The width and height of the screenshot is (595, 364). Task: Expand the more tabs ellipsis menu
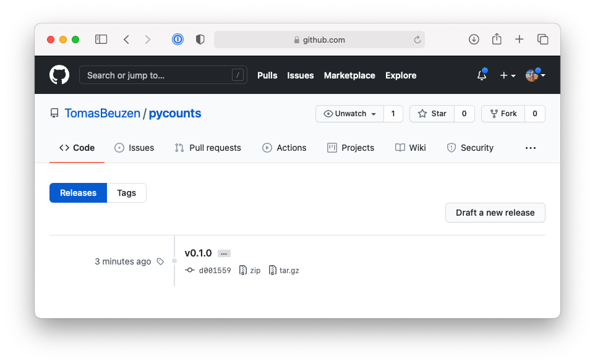click(531, 148)
